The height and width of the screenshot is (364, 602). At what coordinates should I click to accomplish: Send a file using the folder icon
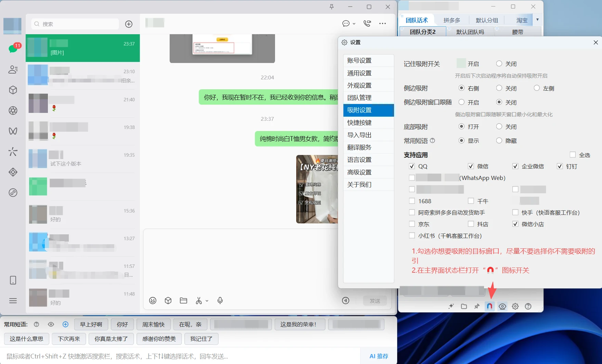pyautogui.click(x=183, y=300)
